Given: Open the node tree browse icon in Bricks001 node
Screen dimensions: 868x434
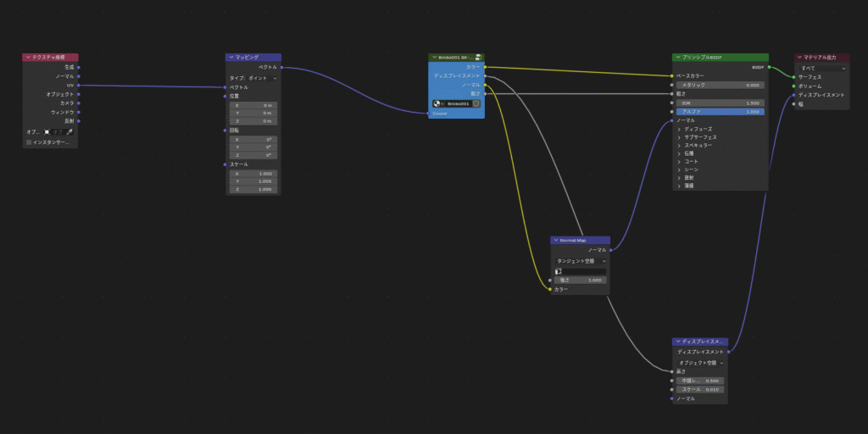Looking at the screenshot, I should click(438, 103).
